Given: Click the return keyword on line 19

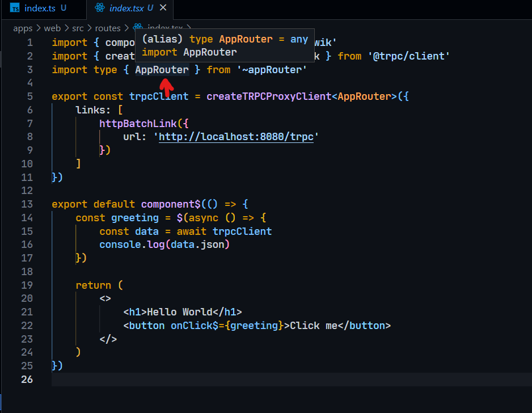Looking at the screenshot, I should click(x=94, y=285).
